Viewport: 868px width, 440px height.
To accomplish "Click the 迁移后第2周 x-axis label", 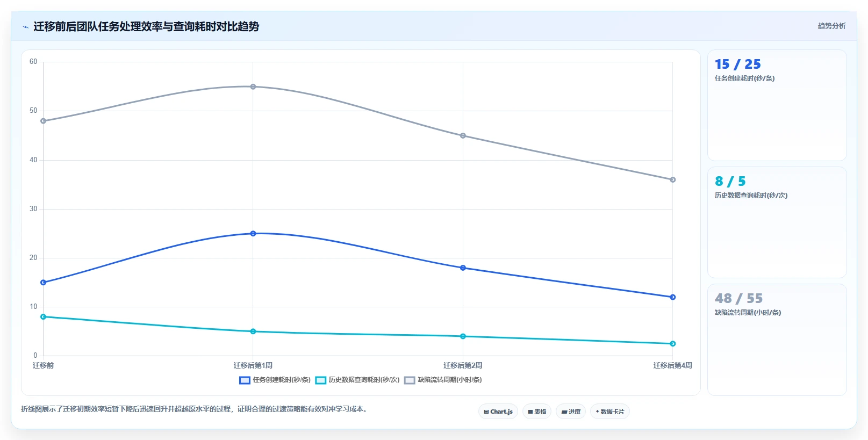I will (x=463, y=365).
